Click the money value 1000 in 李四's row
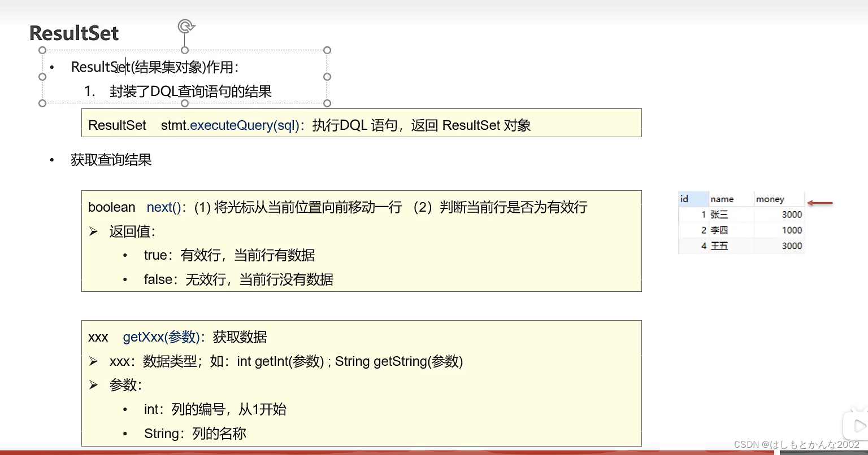The image size is (868, 455). 792,230
